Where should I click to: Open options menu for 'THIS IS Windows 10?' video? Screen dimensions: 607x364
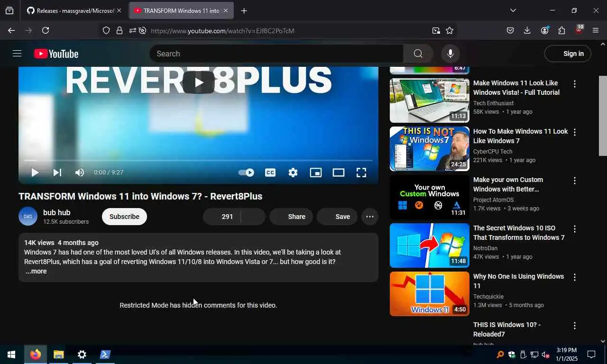pos(575,326)
